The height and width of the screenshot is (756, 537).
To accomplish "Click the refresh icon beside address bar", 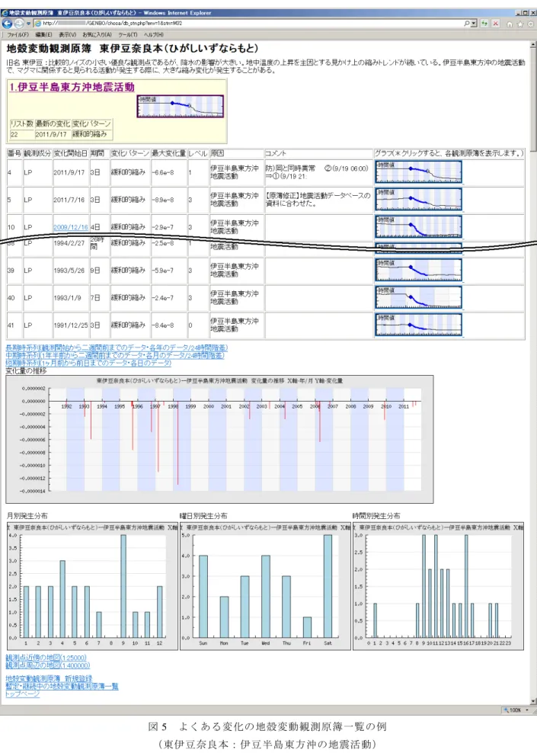I will (x=484, y=23).
